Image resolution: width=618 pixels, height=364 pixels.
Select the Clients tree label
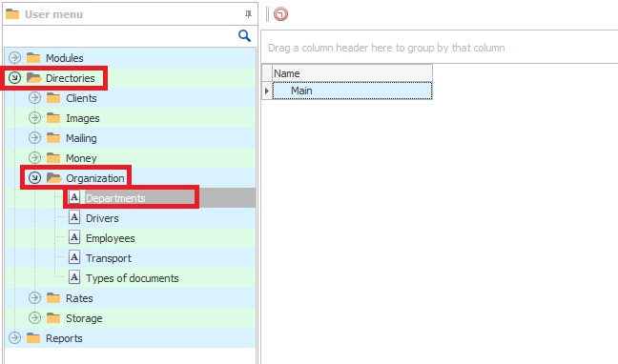pyautogui.click(x=81, y=98)
